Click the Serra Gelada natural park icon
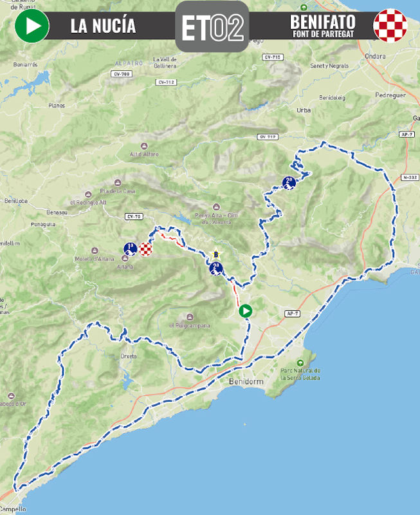 [300, 362]
